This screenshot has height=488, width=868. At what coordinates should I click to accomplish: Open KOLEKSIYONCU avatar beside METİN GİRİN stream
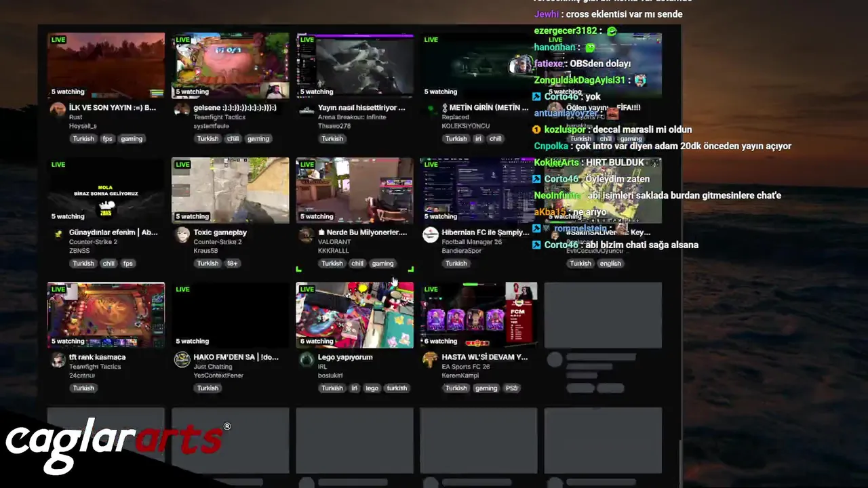pos(431,109)
